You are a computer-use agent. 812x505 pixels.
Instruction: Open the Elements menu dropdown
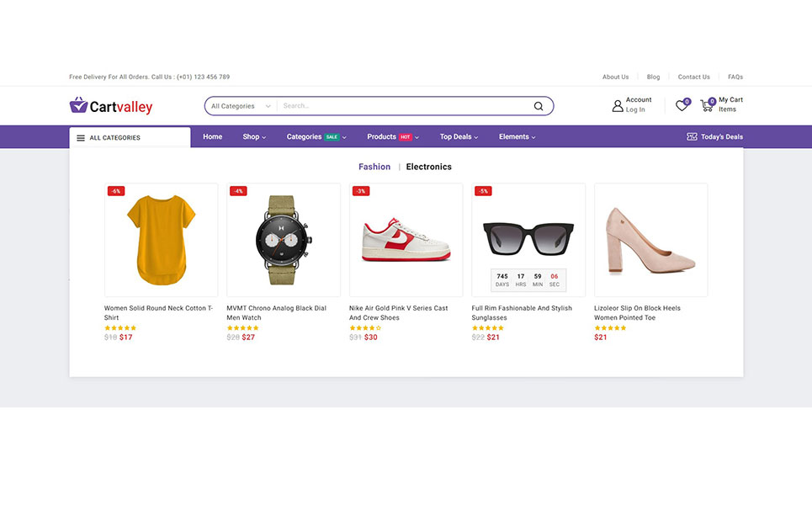517,137
